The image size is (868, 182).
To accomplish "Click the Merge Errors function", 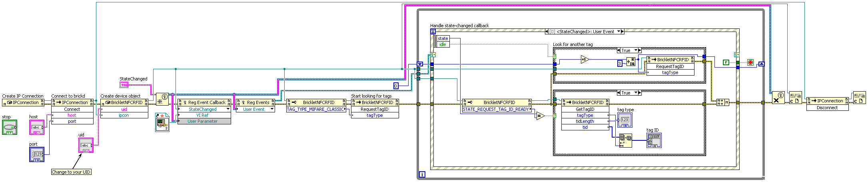I will pos(722,102).
